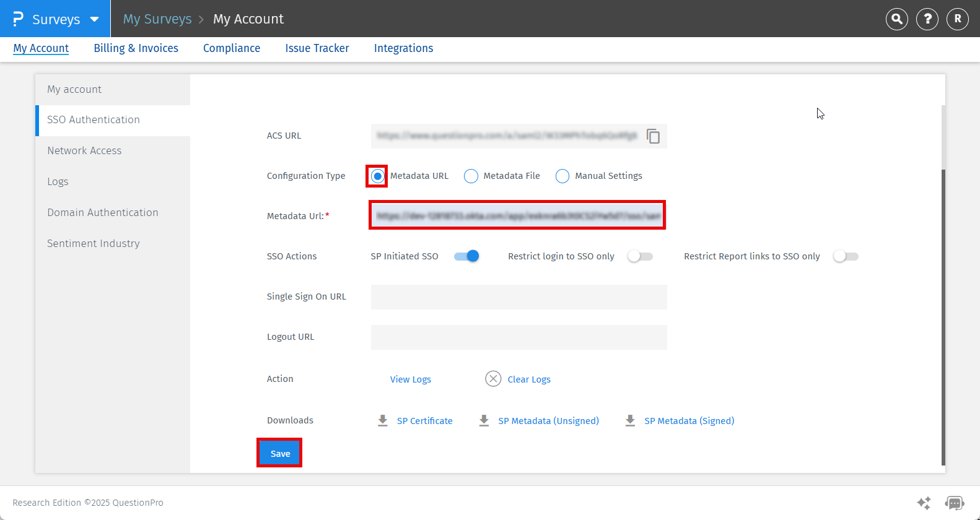Toggle the SP Initiated SSO switch

tap(466, 256)
